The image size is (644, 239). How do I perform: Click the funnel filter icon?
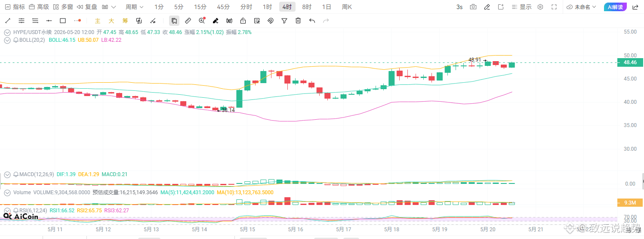pyautogui.click(x=284, y=21)
